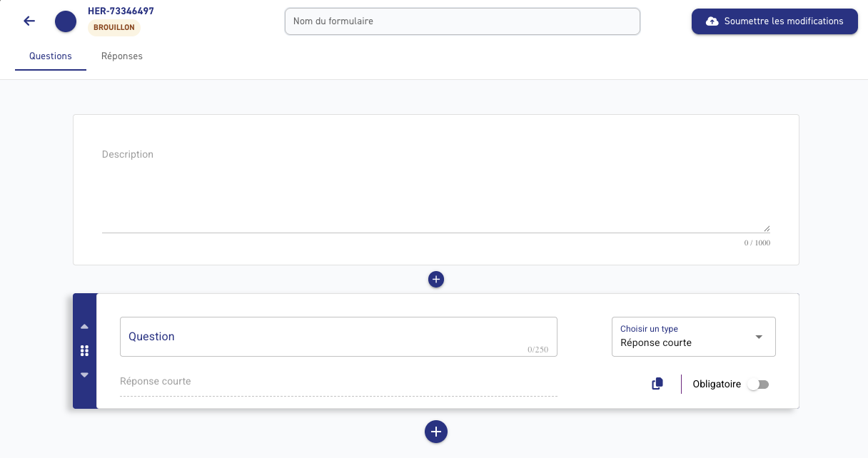Focus the Question text field

(x=338, y=337)
